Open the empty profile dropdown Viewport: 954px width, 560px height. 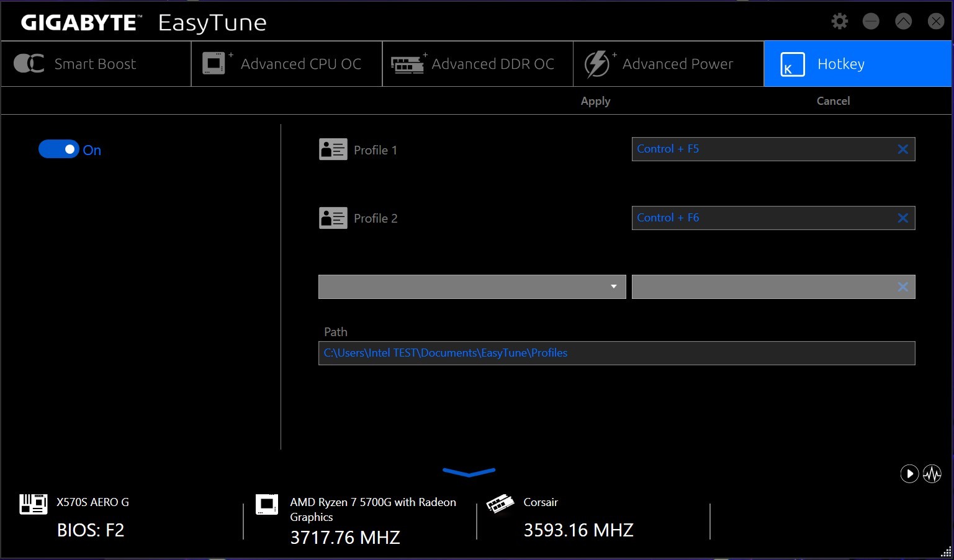coord(472,287)
